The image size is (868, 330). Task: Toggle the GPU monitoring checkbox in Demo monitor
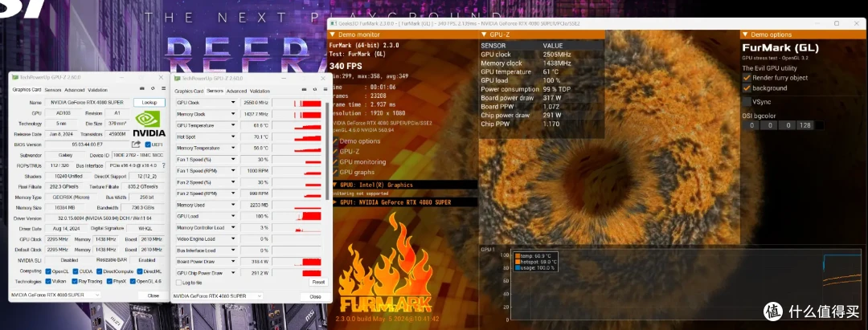coord(334,162)
